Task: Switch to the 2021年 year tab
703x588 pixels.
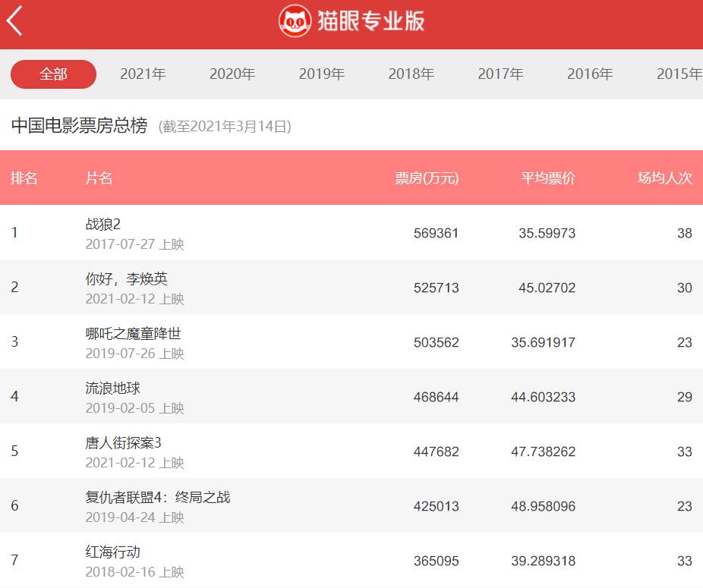Action: click(143, 74)
